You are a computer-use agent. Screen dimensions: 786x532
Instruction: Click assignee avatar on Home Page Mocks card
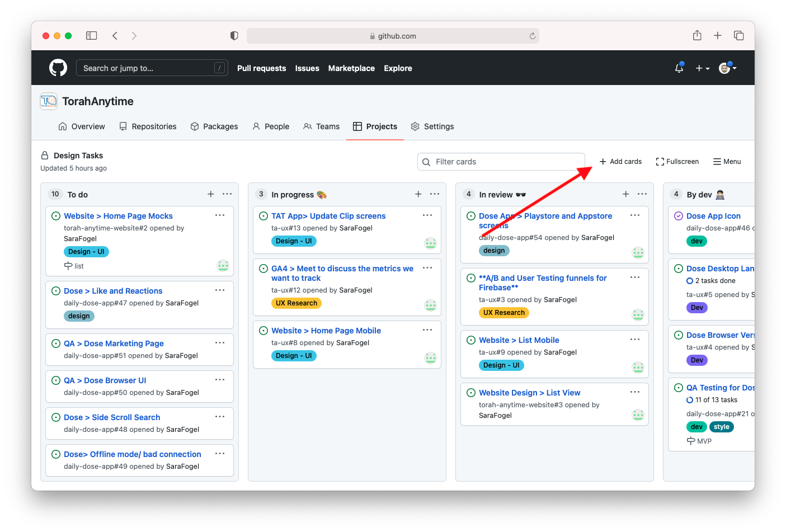(223, 266)
